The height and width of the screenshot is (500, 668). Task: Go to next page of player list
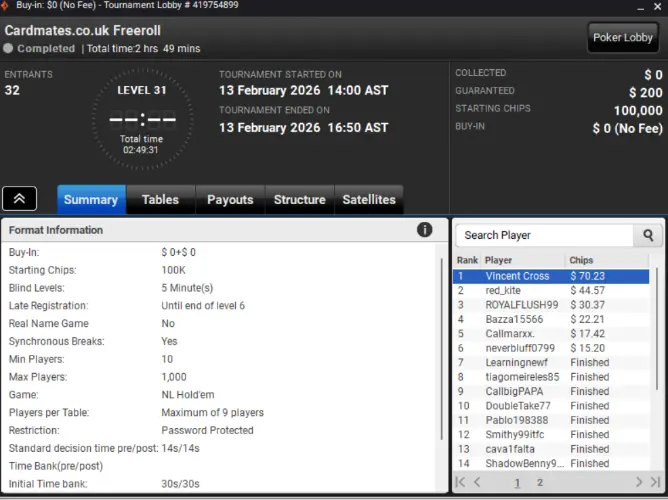tap(639, 482)
